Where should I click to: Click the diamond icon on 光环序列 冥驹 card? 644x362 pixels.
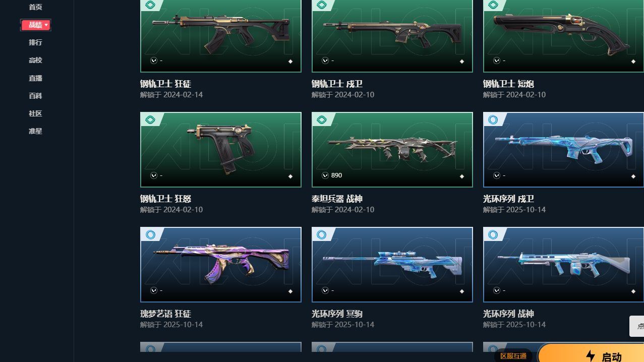[462, 291]
